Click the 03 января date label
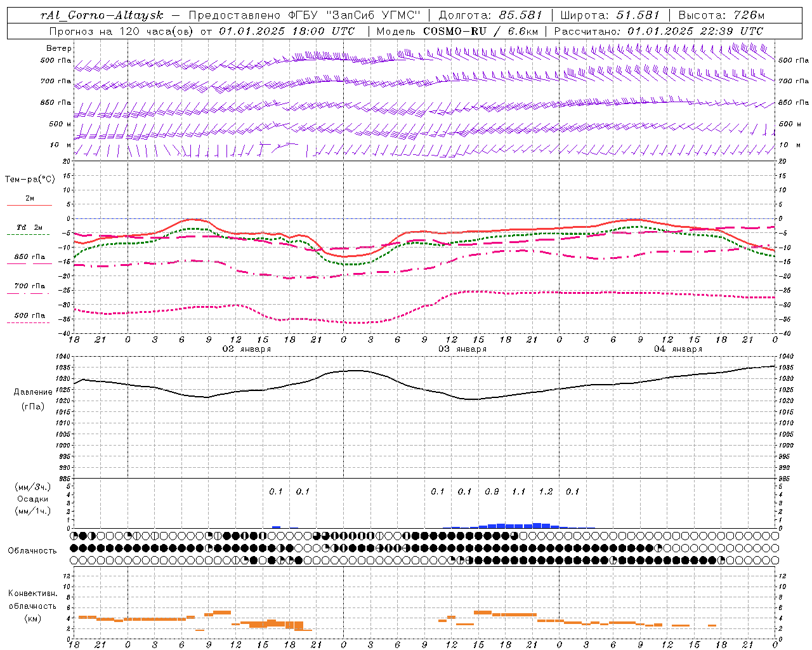This screenshot has width=812, height=650. (462, 349)
